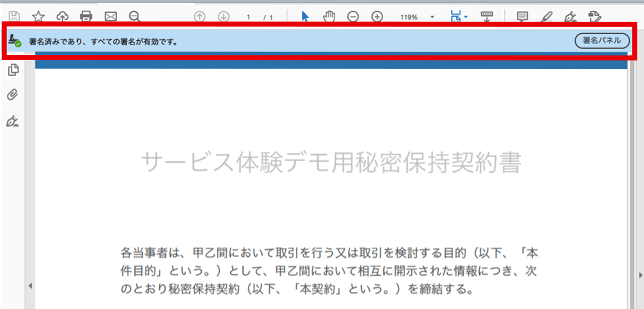Open the find text magnifier icon
Screen dimensions: 644x309
pyautogui.click(x=134, y=16)
